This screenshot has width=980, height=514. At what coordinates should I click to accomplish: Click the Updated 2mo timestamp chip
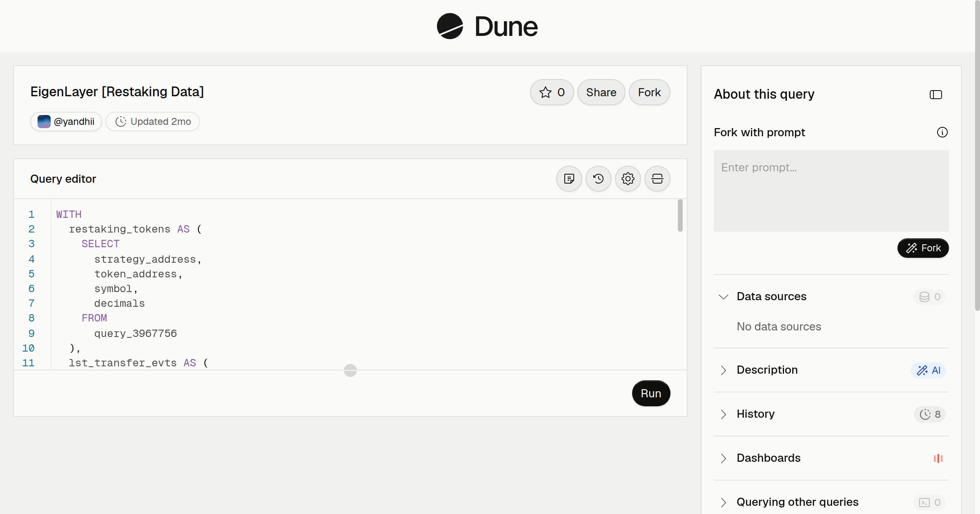click(153, 122)
